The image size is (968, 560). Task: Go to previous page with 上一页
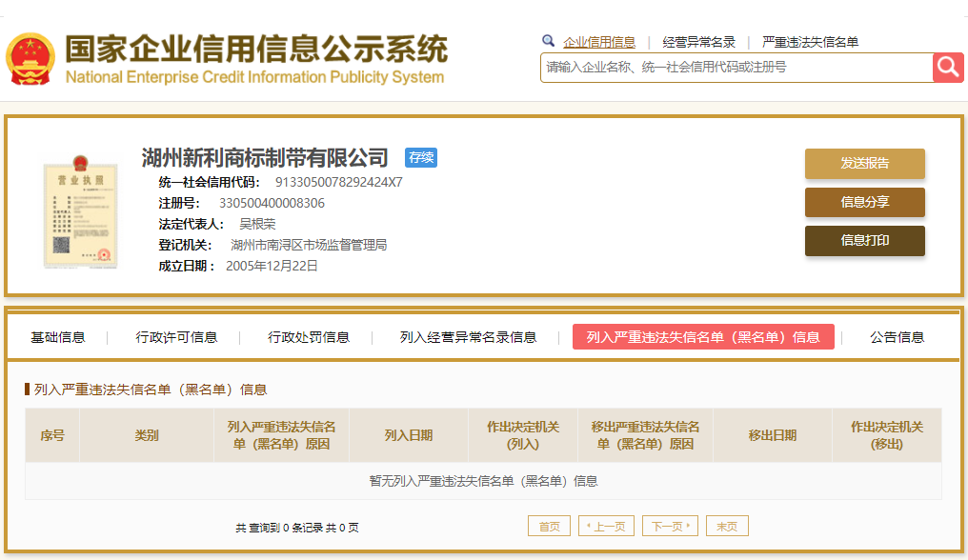pos(606,526)
